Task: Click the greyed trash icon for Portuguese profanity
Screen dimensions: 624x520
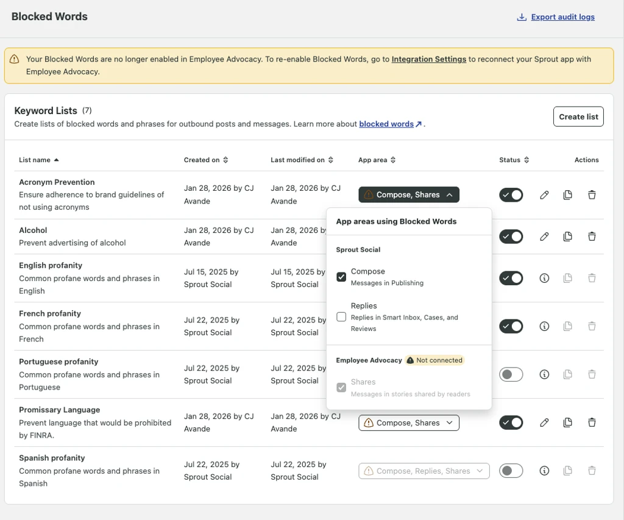Action: click(x=592, y=374)
